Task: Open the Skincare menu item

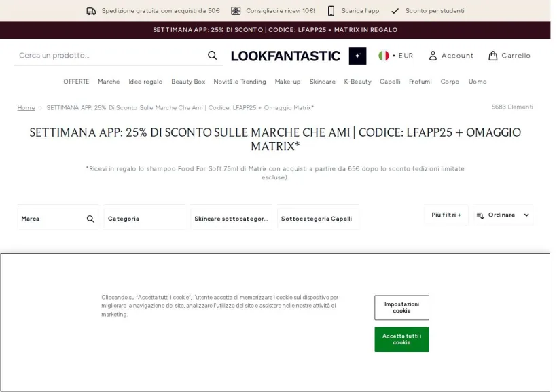Action: point(322,82)
